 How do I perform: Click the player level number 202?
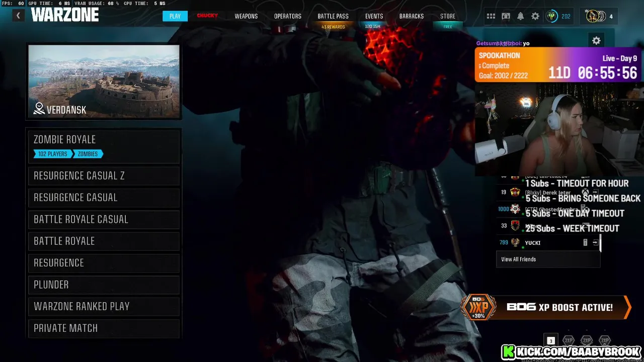566,16
